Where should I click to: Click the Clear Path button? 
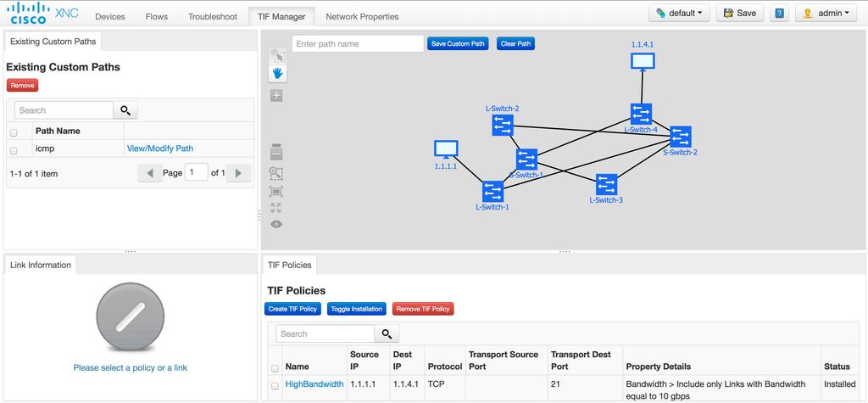(516, 44)
